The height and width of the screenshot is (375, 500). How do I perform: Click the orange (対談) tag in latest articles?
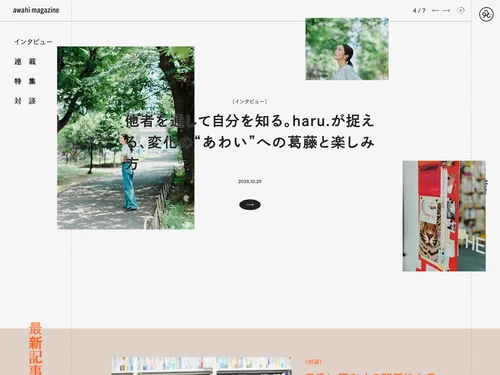tap(314, 362)
